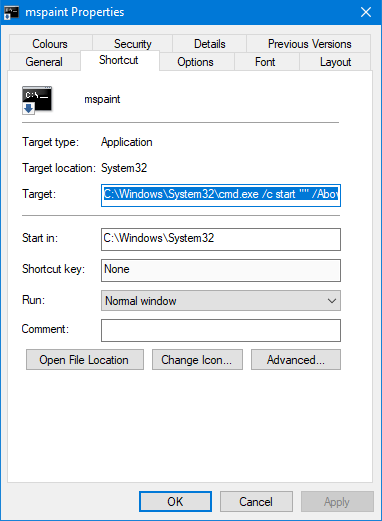Image resolution: width=382 pixels, height=521 pixels.
Task: Expand the Run window mode dropdown
Action: [221, 301]
